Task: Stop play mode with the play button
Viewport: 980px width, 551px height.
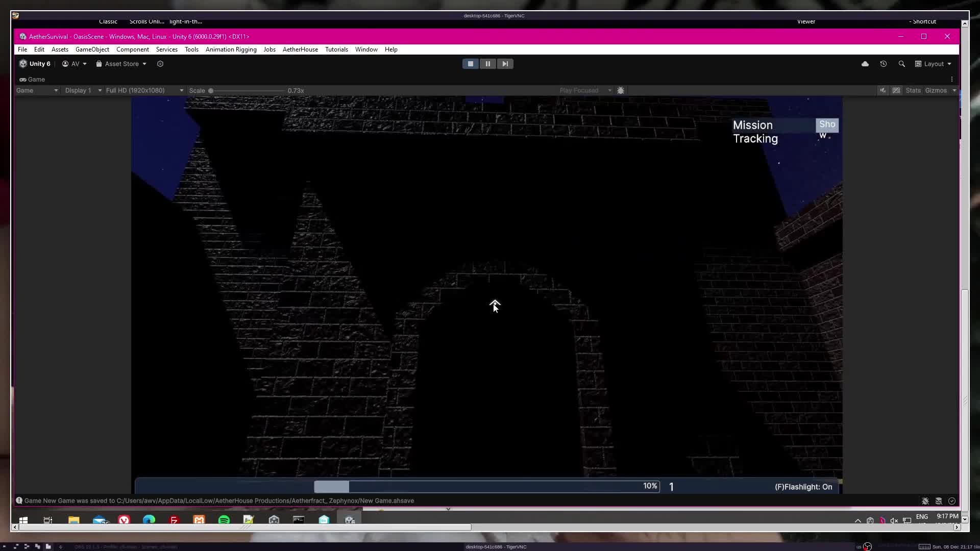Action: click(x=470, y=64)
